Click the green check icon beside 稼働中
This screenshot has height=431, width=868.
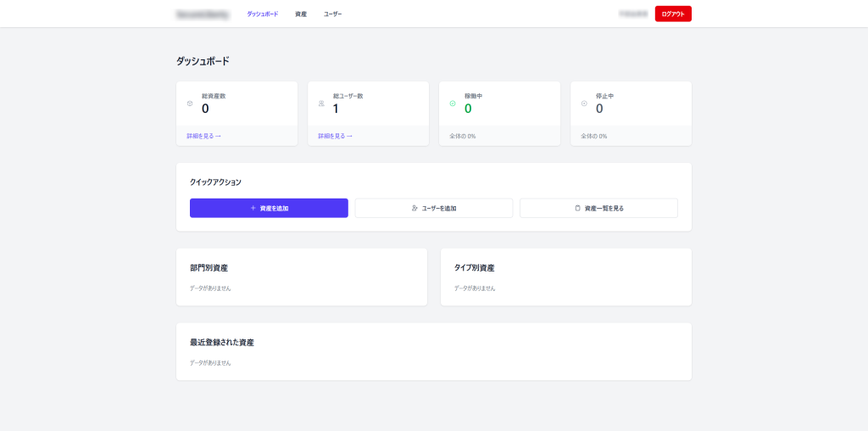(453, 104)
